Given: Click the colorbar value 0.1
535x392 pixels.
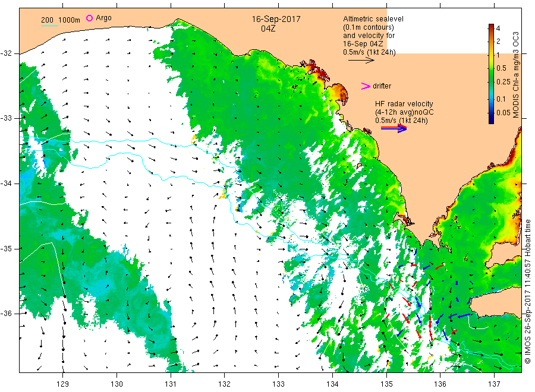Looking at the screenshot, I should (x=501, y=99).
